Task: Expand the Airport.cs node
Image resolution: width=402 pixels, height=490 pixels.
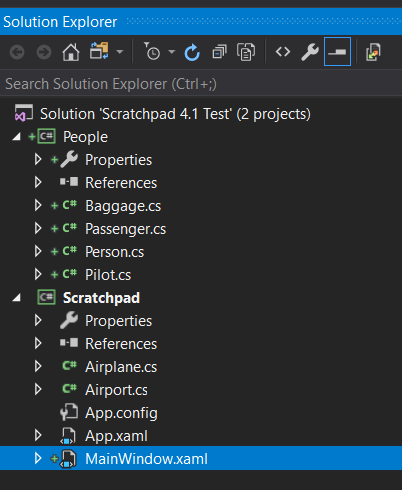Action: pos(38,389)
